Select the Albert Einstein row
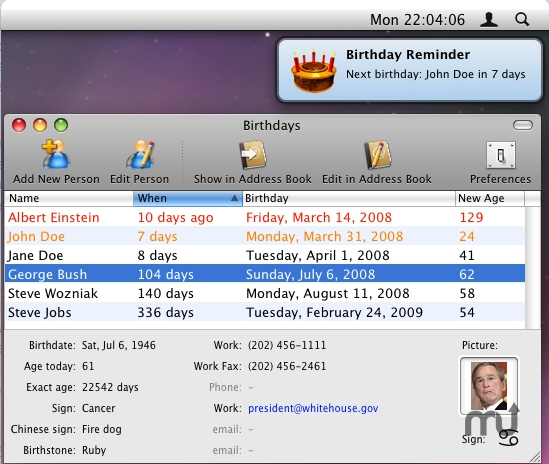This screenshot has height=464, width=549. click(265, 217)
